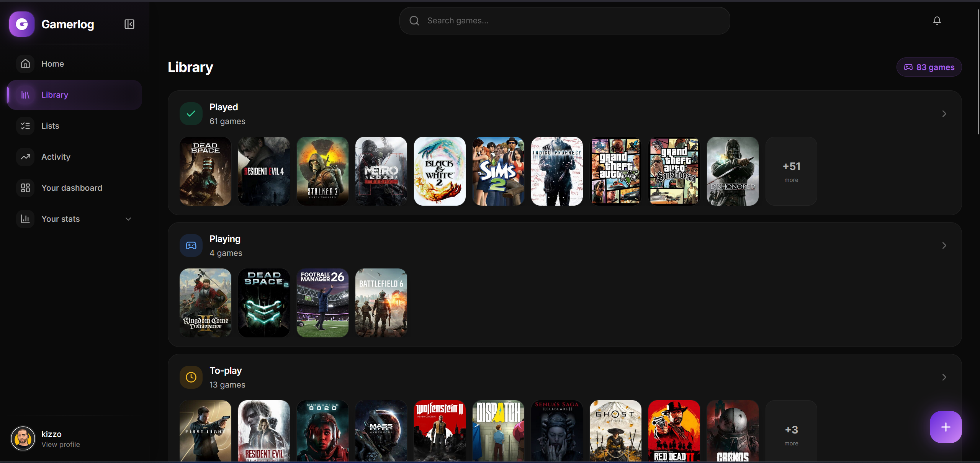Click the gamepad icon beside Playing
This screenshot has height=463, width=980.
pyautogui.click(x=191, y=245)
